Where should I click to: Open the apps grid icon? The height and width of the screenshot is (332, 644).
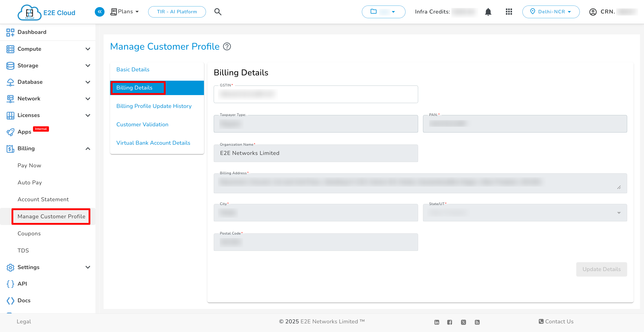point(509,12)
